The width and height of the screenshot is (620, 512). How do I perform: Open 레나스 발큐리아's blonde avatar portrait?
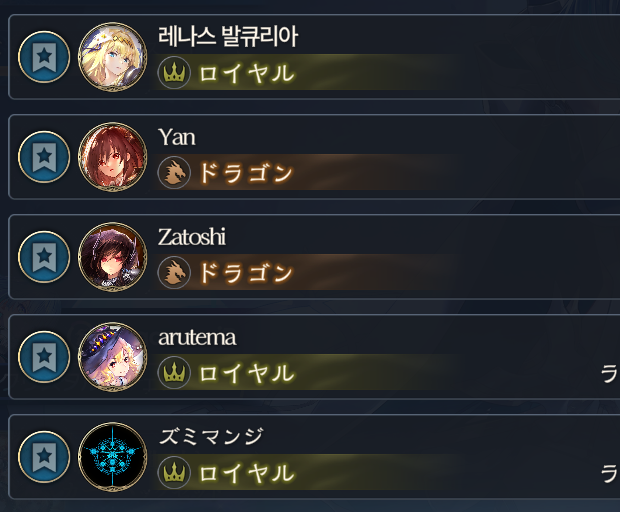[x=113, y=57]
